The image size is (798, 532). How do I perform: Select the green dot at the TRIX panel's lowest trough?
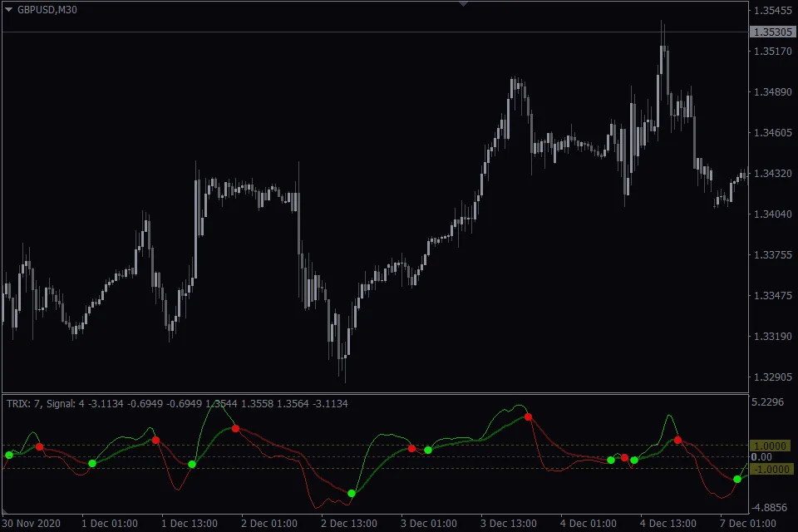point(352,492)
